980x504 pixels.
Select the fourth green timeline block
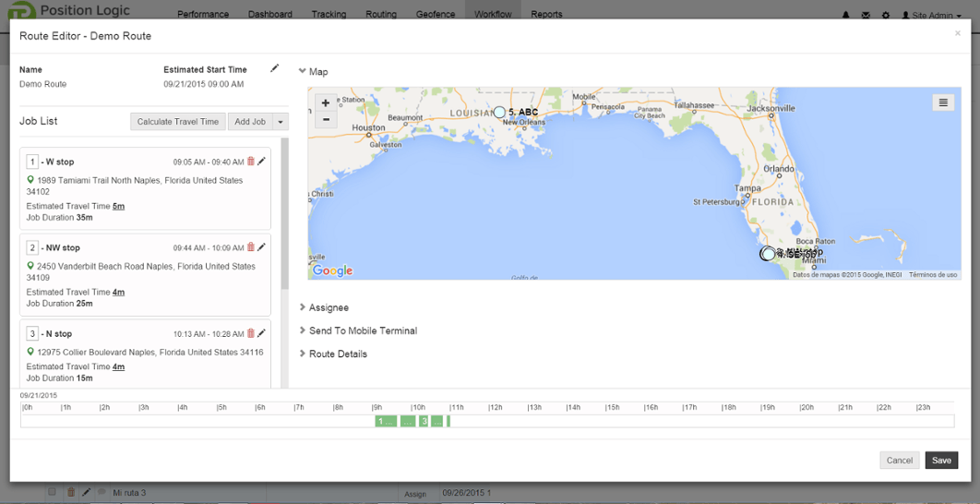point(436,422)
